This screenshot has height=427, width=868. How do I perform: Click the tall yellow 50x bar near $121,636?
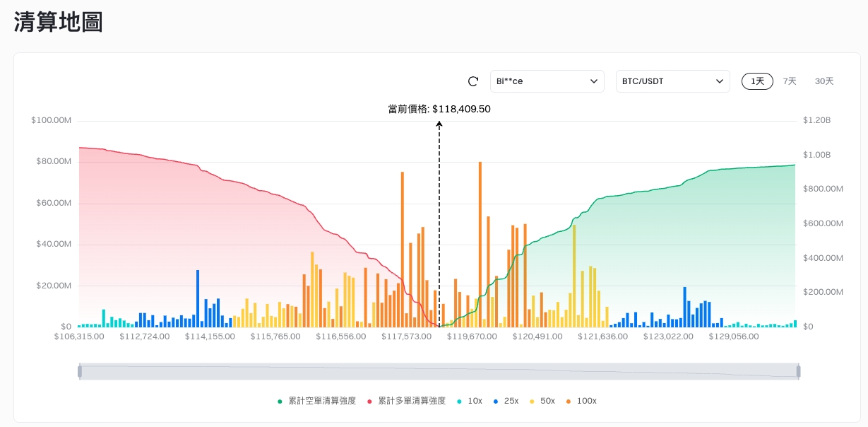coord(574,276)
